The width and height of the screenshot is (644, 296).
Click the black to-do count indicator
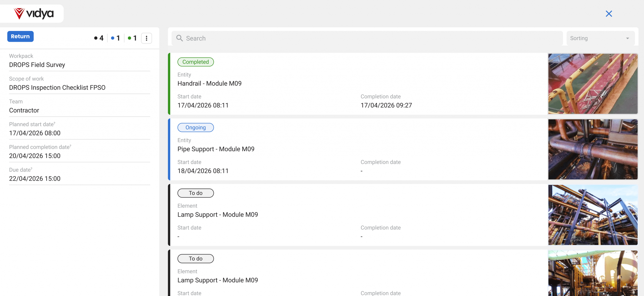(x=99, y=38)
